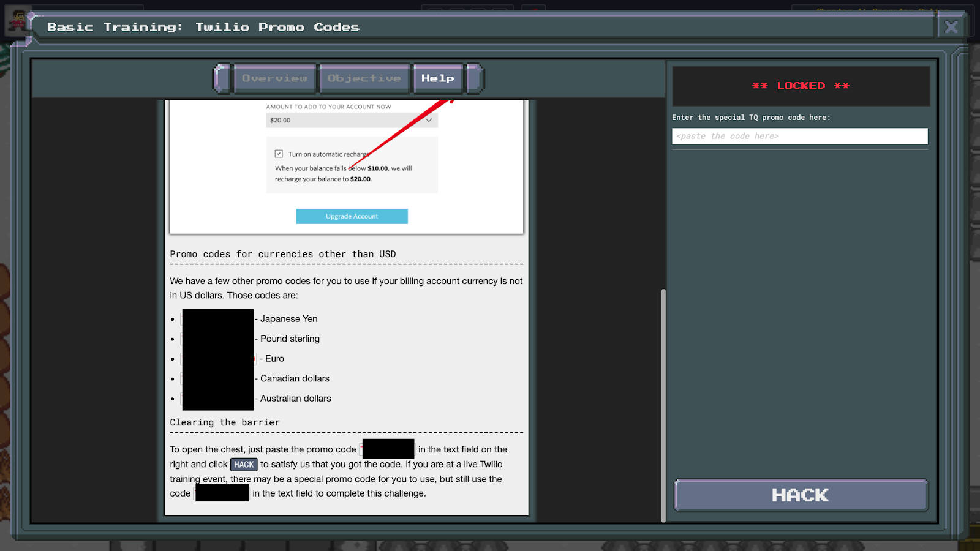
Task: Open the Objective tab
Action: tap(364, 78)
